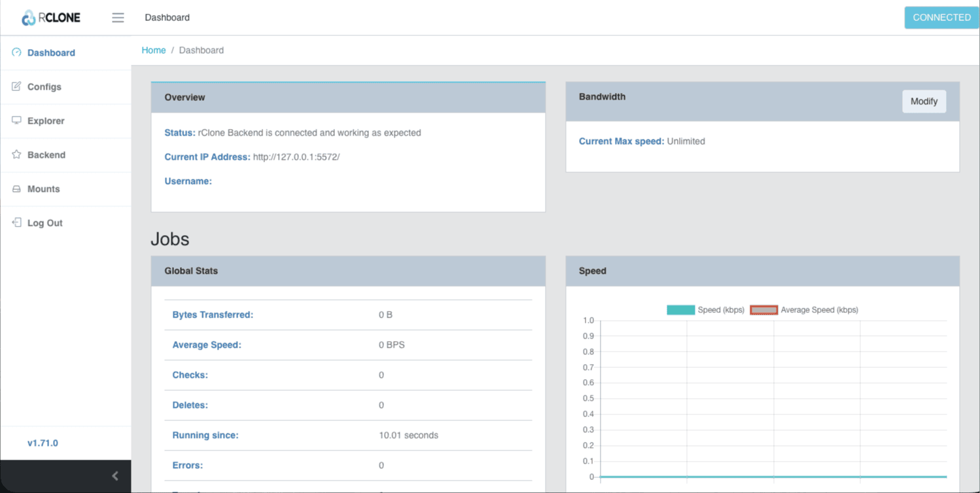980x493 pixels.
Task: Open the Backend sidebar item
Action: click(x=65, y=155)
